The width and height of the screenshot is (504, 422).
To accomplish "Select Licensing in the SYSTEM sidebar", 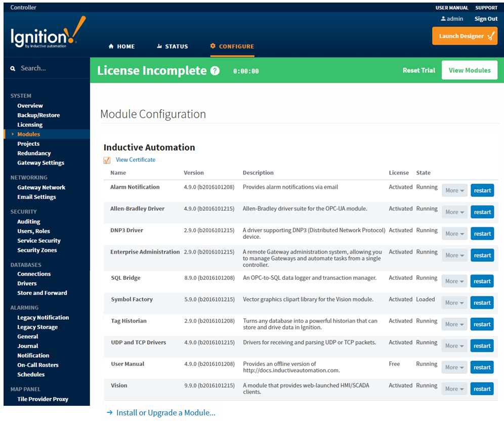I will (30, 124).
